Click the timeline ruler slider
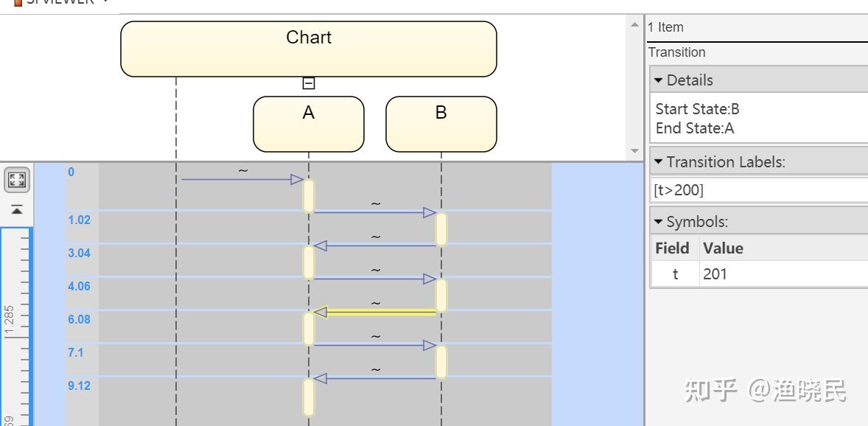 (16, 324)
